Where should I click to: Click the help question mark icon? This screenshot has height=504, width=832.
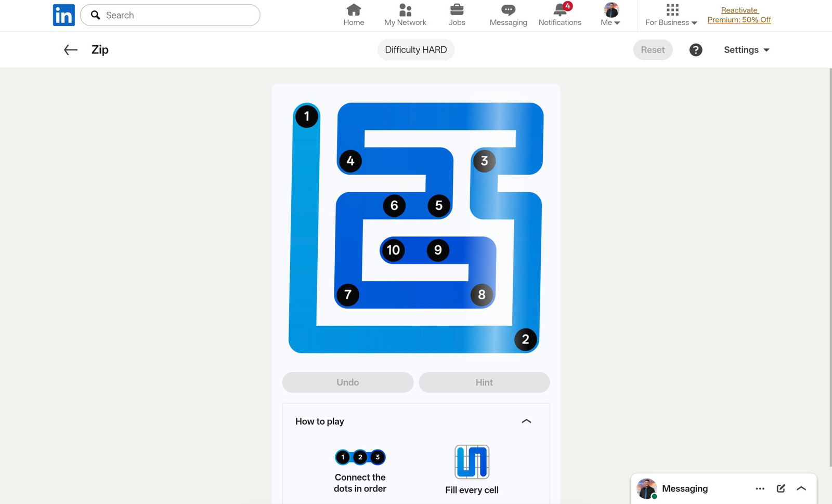(696, 50)
